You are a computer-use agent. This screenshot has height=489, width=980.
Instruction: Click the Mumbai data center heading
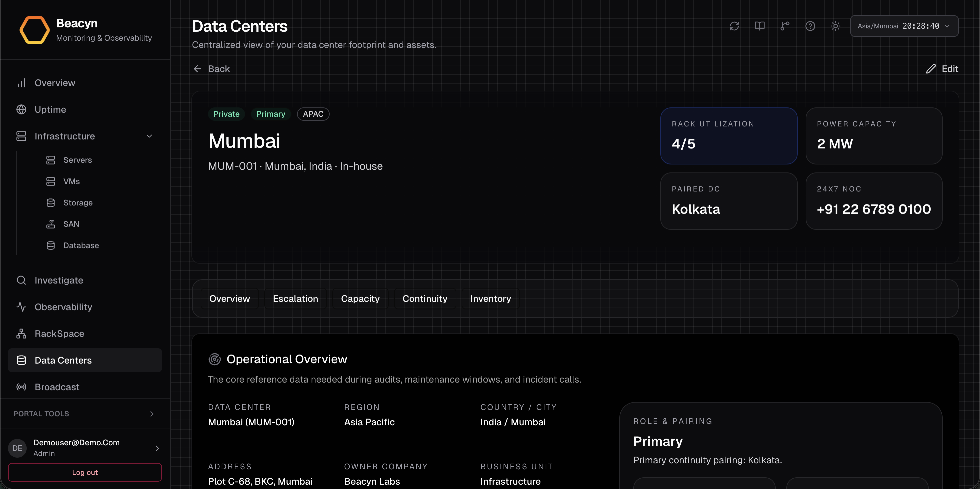coord(244,141)
